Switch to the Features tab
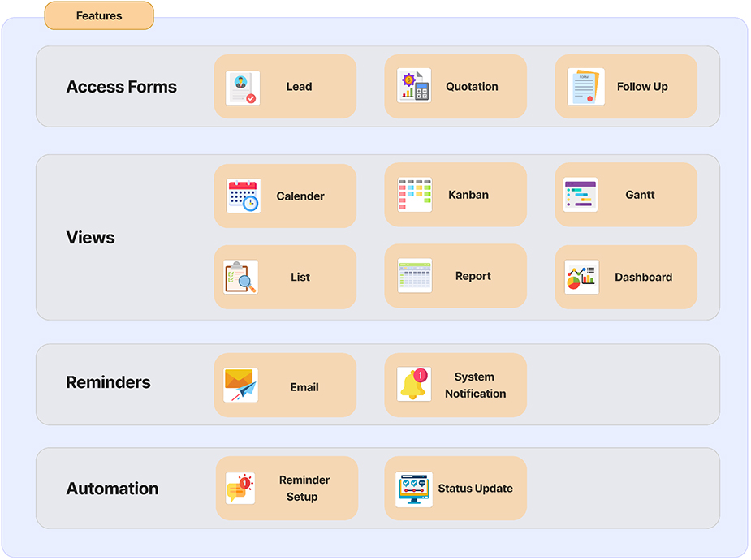 coord(99,15)
